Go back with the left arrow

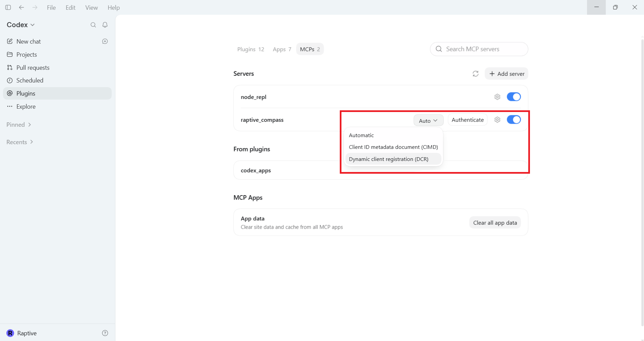[x=21, y=7]
